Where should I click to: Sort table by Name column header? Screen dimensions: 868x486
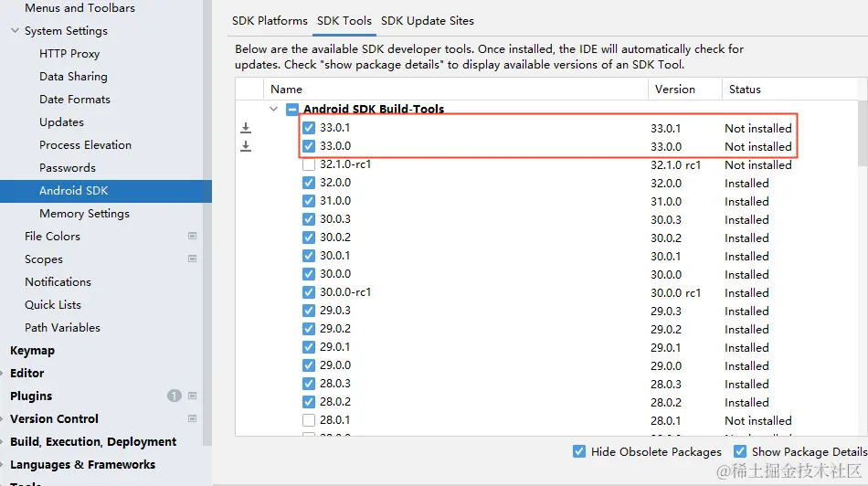tap(456, 90)
